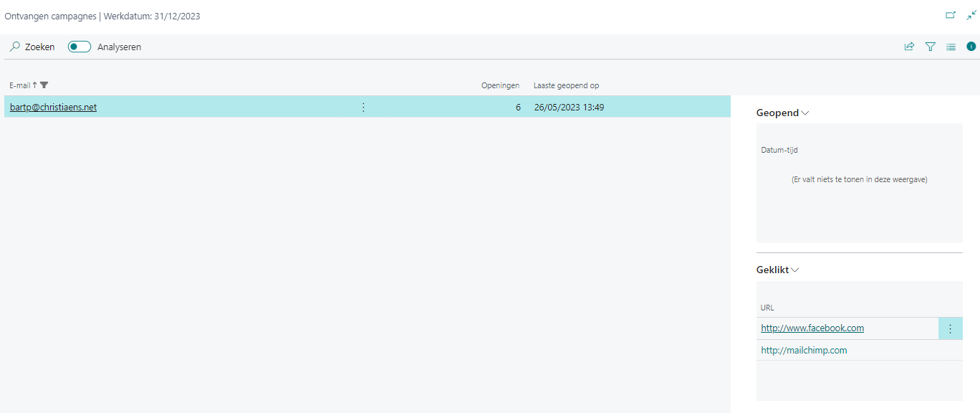Open options menu for the facebook.com row
The width and height of the screenshot is (980, 413).
pos(950,328)
